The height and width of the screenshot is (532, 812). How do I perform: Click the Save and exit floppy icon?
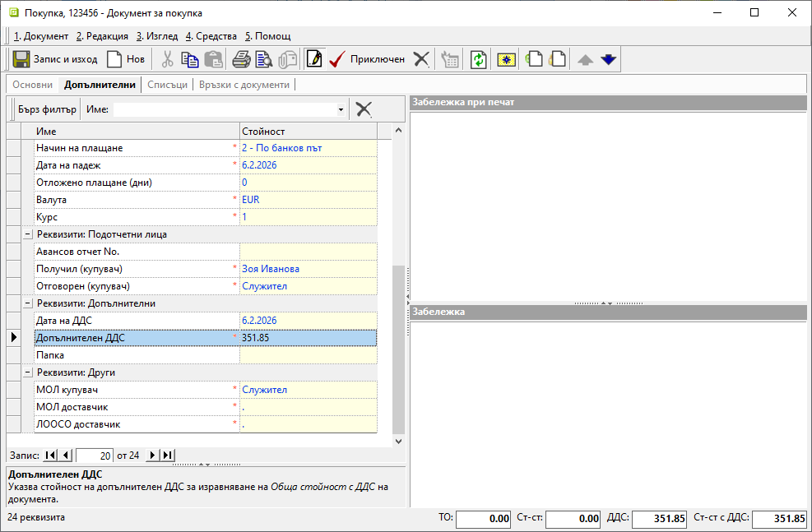point(21,59)
